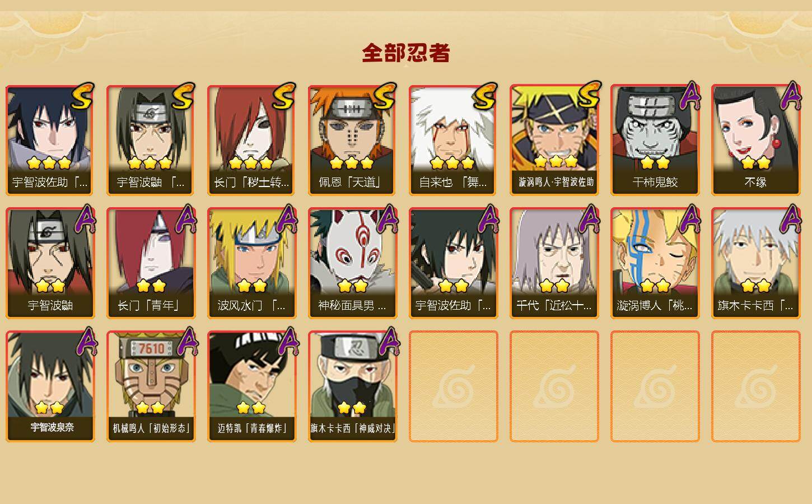This screenshot has height=504, width=812.
Task: Click the star rating on 干柿鬼鲛 card
Action: pos(655,162)
